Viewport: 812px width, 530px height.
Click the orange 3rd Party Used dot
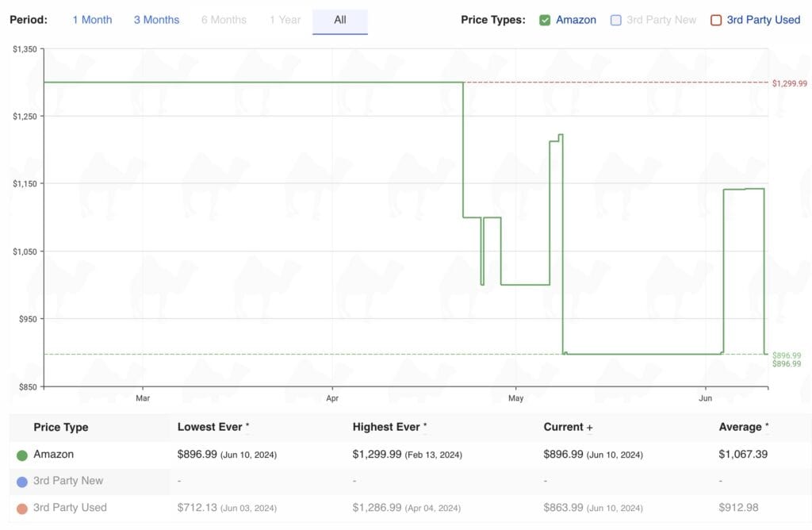(x=22, y=509)
